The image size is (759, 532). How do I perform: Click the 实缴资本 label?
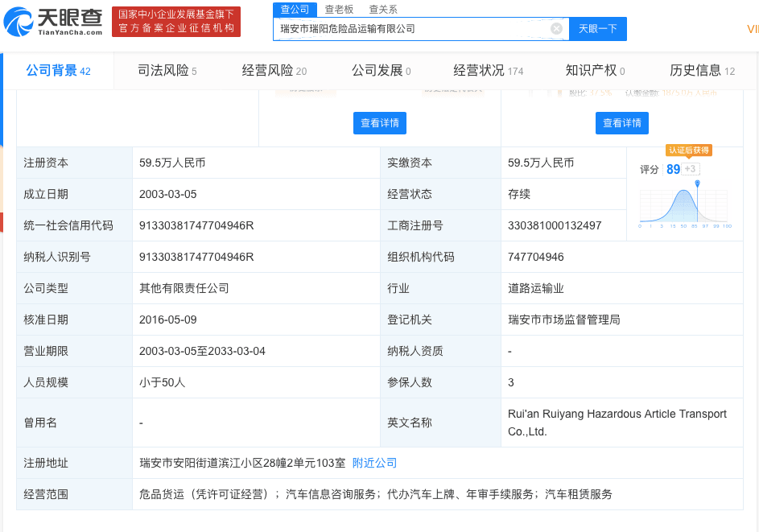[410, 163]
